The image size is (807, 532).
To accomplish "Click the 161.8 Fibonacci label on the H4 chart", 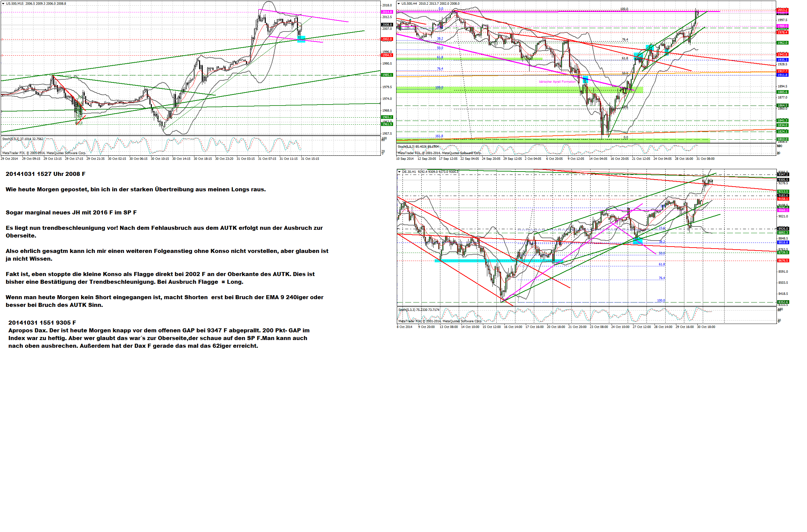I will tap(439, 136).
